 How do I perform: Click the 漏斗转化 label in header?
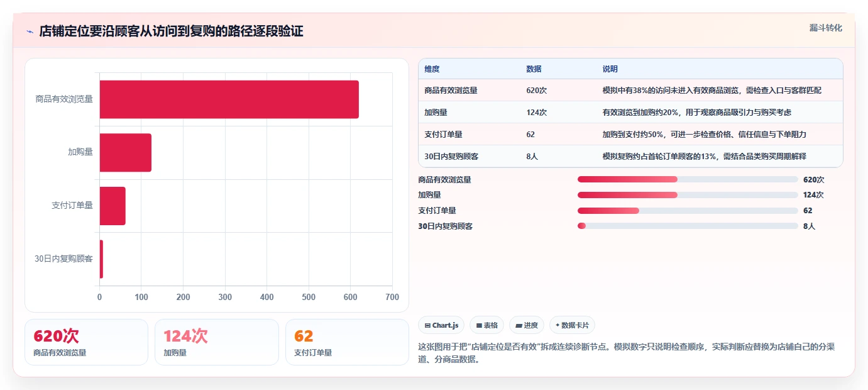(x=825, y=28)
